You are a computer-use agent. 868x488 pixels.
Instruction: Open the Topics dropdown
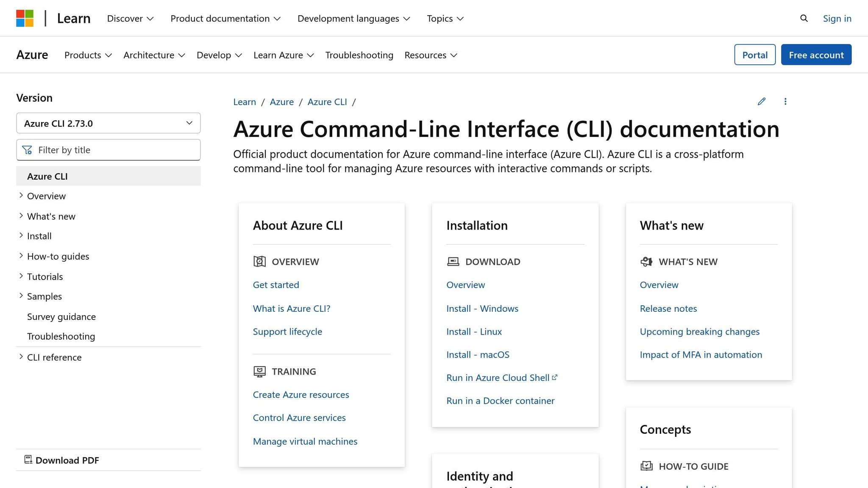point(445,18)
